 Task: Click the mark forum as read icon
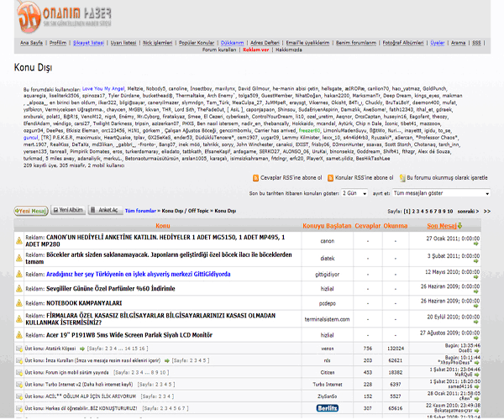[x=402, y=178]
